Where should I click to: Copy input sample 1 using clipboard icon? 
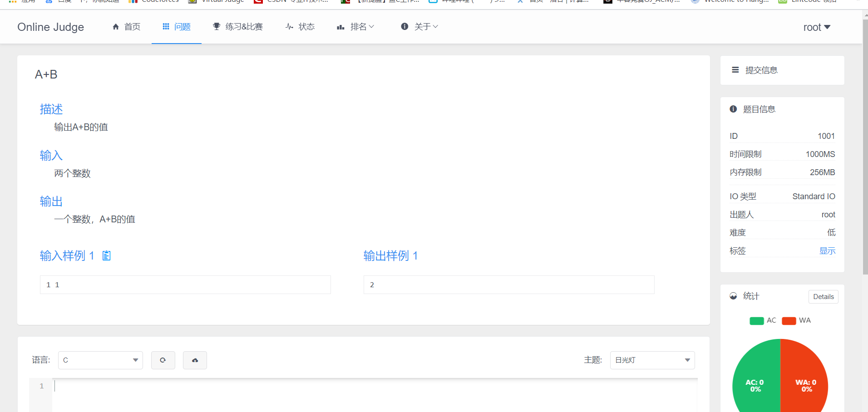point(106,255)
